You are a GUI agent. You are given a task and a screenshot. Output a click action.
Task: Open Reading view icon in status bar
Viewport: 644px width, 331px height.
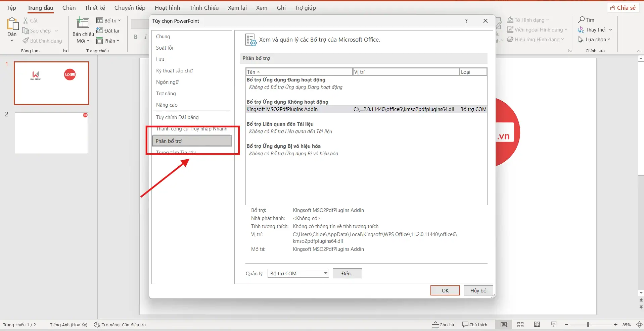(537, 325)
